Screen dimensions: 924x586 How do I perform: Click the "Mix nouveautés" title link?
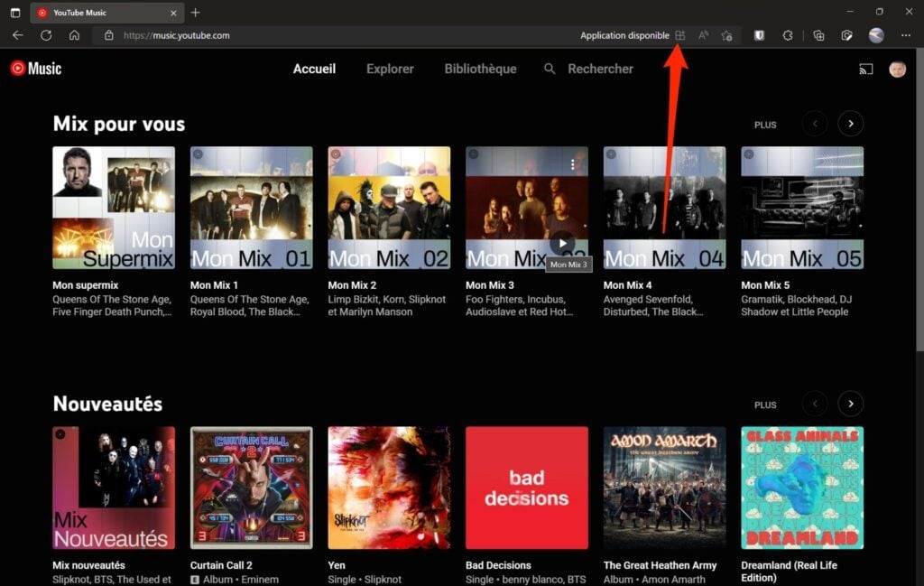pos(89,565)
